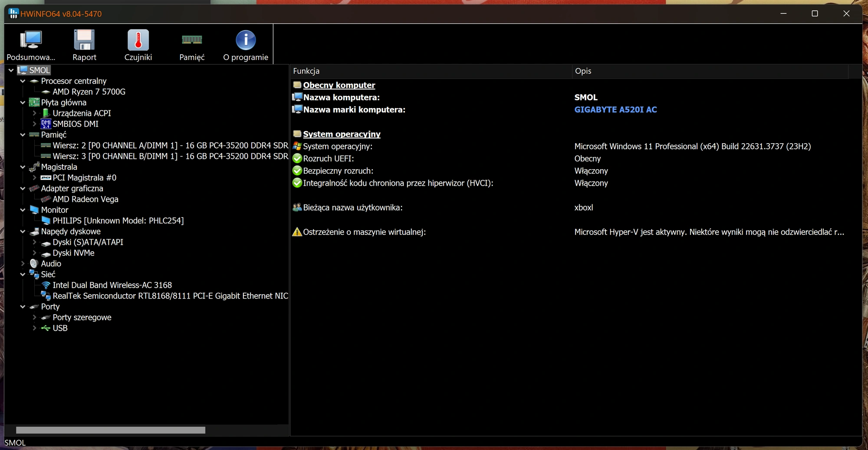Screen dimensions: 868x450
Task: Collapse the Płyta główna node
Action: (x=23, y=102)
